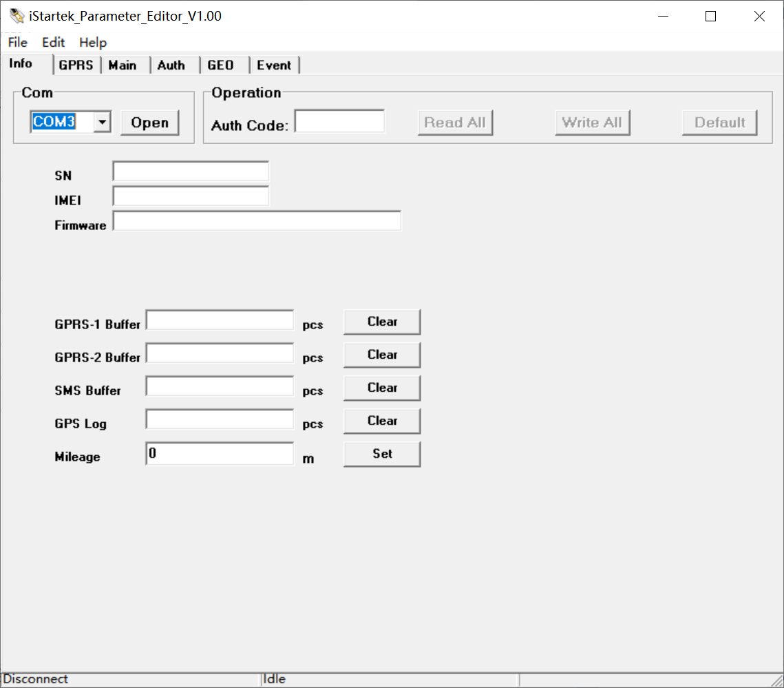784x688 pixels.
Task: Click Set to update the Mileage value
Action: (382, 454)
